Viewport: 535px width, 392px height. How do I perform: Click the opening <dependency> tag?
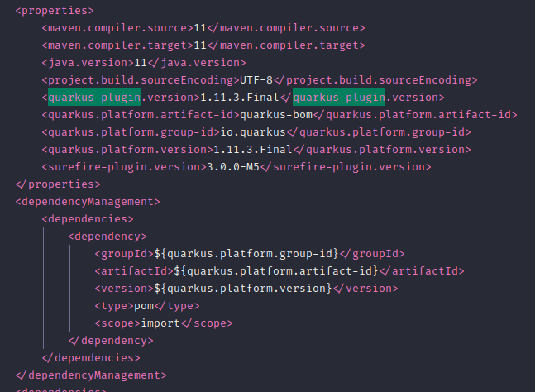(x=107, y=237)
